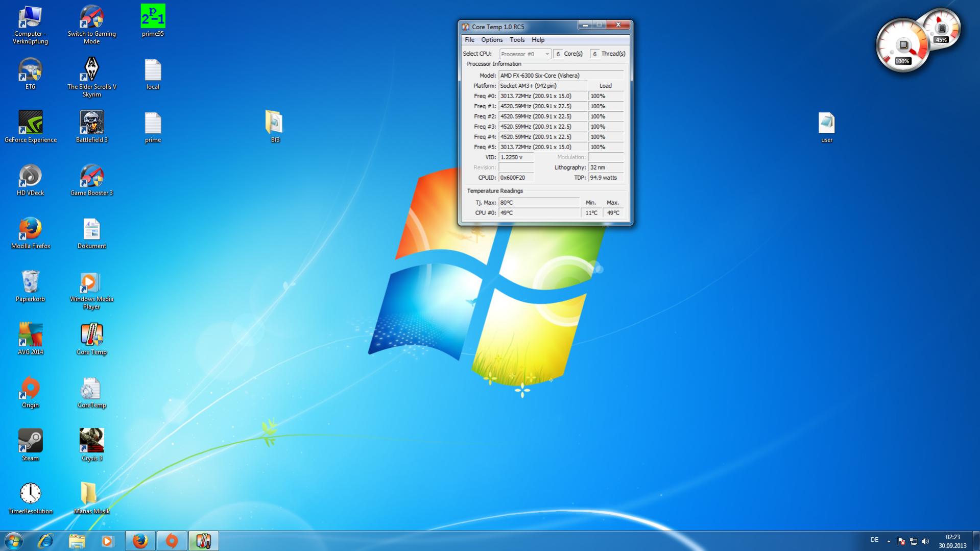The width and height of the screenshot is (980, 551).
Task: Open Windows Media Player from the taskbar
Action: pyautogui.click(x=107, y=541)
